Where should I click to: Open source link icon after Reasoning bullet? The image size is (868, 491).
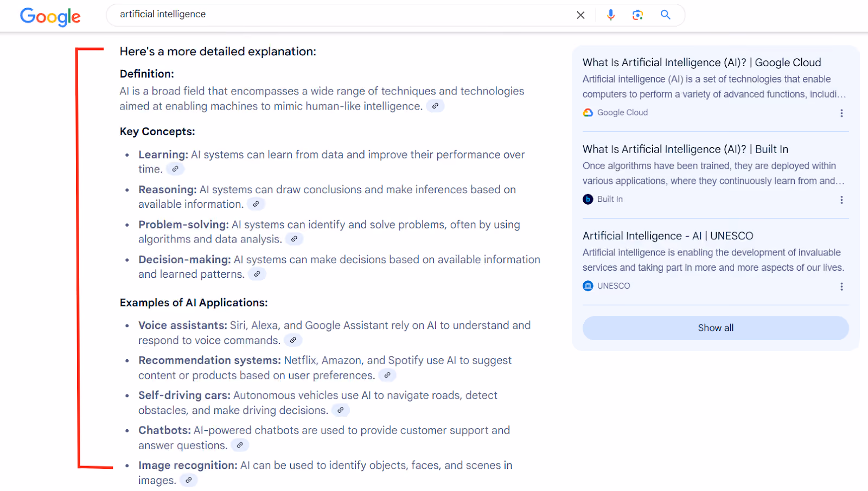256,204
